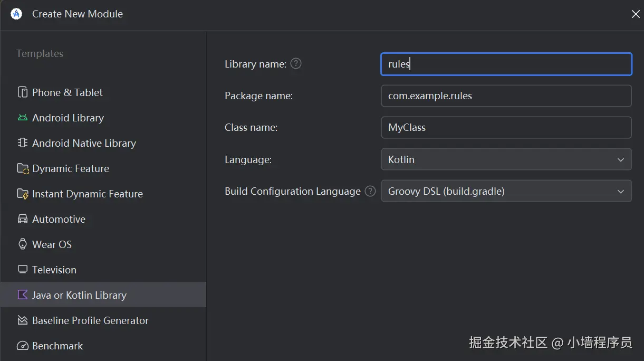Click the Automotive car icon
Image resolution: width=644 pixels, height=361 pixels.
coord(23,219)
